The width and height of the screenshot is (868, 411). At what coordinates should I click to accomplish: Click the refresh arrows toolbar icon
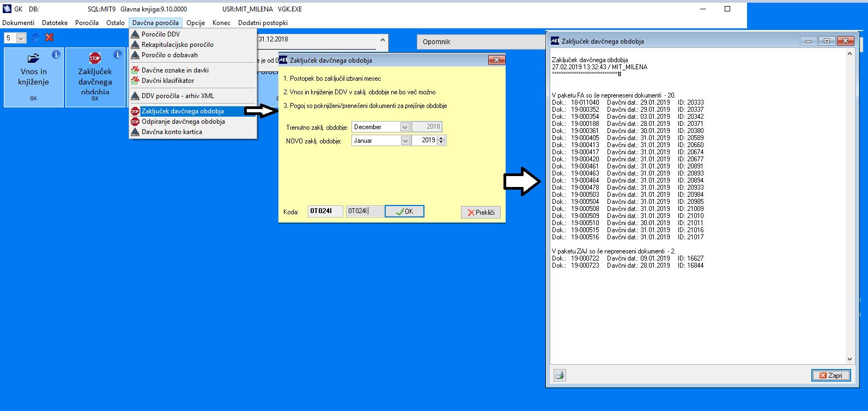(x=35, y=38)
